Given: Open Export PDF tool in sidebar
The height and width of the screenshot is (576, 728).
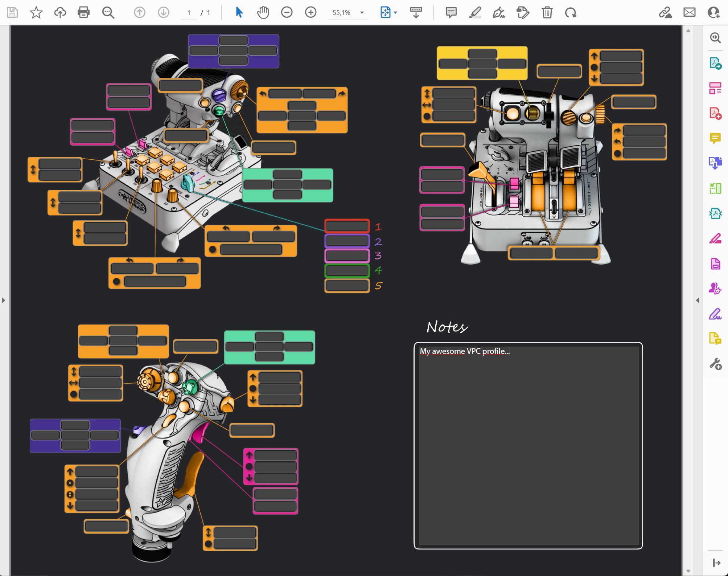Looking at the screenshot, I should point(715,63).
